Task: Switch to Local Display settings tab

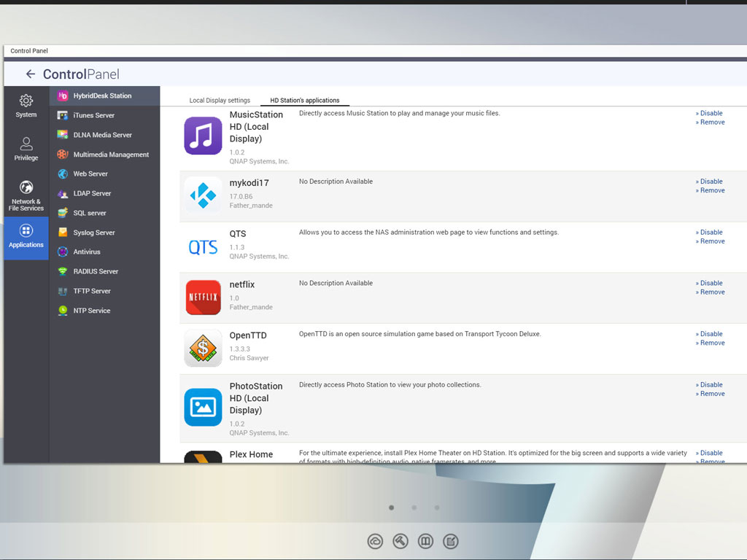Action: 220,100
